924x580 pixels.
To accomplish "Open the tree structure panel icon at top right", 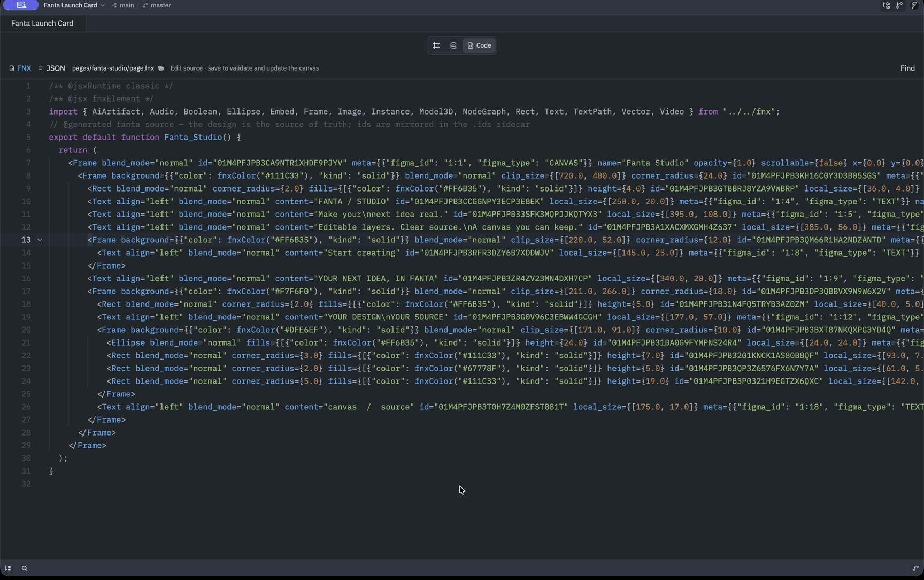I will coord(886,5).
